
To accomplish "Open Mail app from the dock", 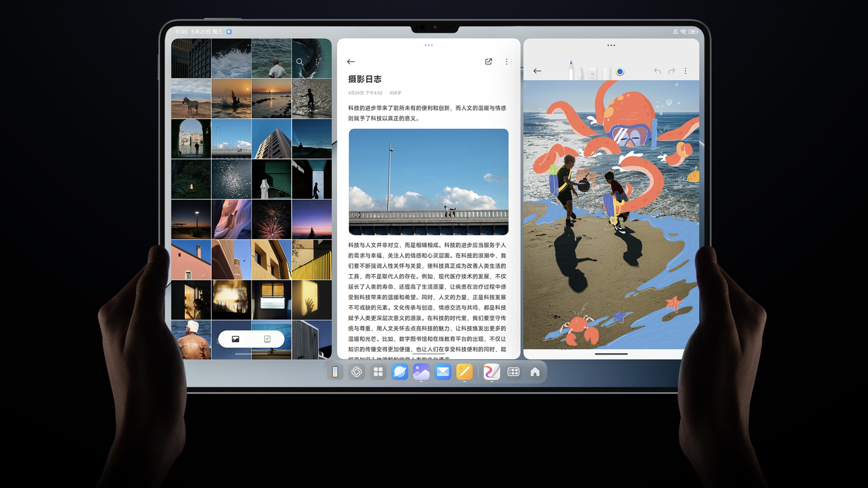I will pos(443,372).
